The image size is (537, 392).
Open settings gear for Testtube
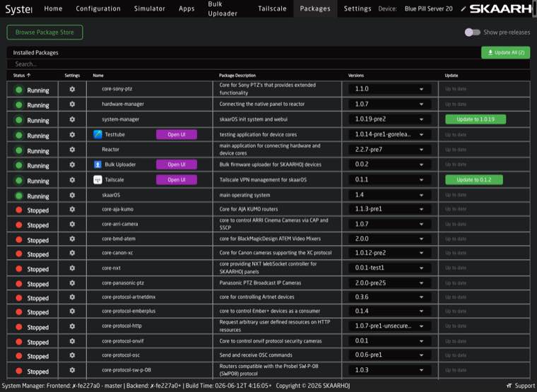coord(72,134)
